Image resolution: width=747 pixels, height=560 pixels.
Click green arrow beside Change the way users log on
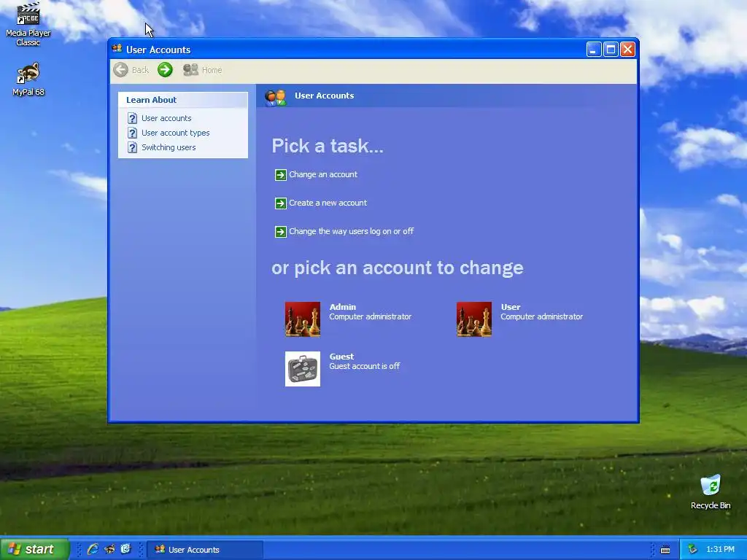[281, 232]
